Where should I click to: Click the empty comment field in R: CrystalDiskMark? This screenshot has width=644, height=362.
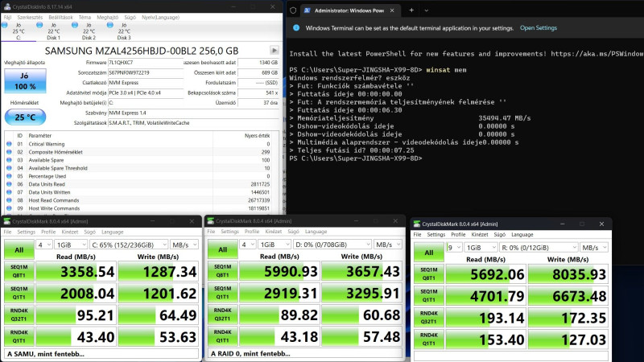tap(511, 356)
